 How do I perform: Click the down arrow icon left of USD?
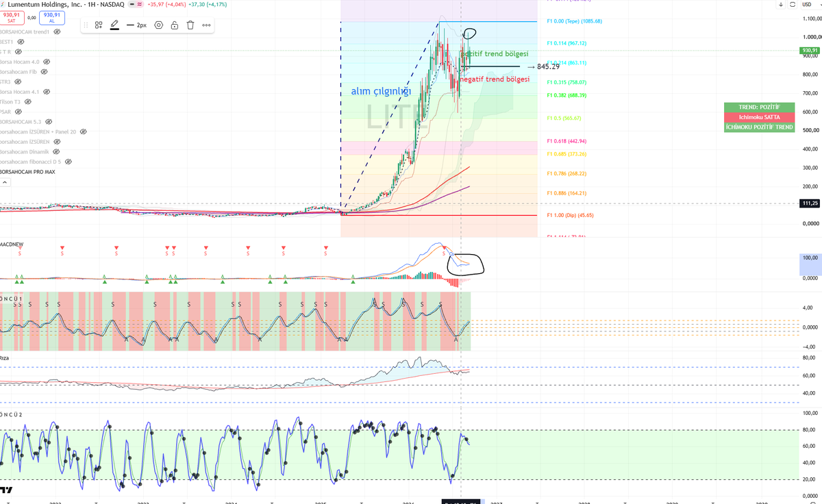click(x=781, y=5)
